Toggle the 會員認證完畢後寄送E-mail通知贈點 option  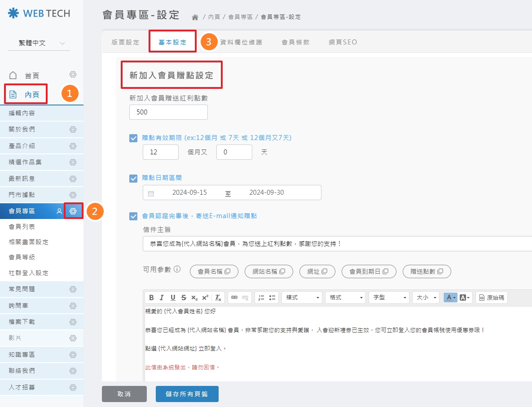pos(133,216)
